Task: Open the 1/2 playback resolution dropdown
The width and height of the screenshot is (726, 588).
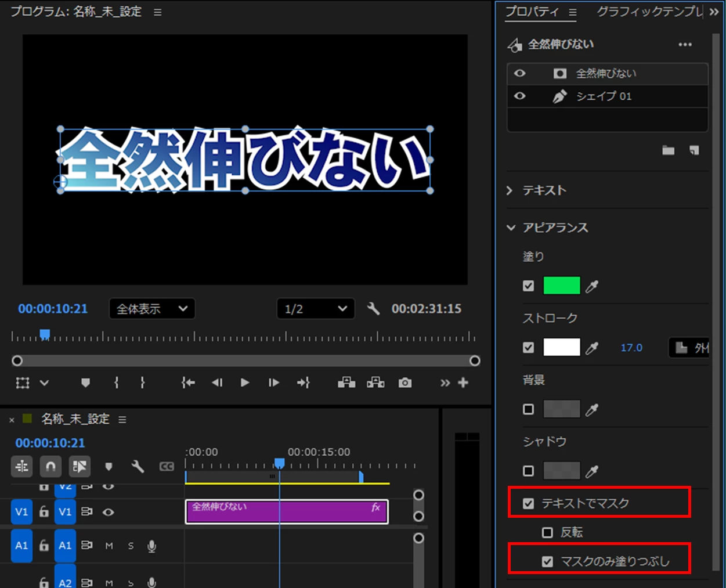Action: (316, 309)
